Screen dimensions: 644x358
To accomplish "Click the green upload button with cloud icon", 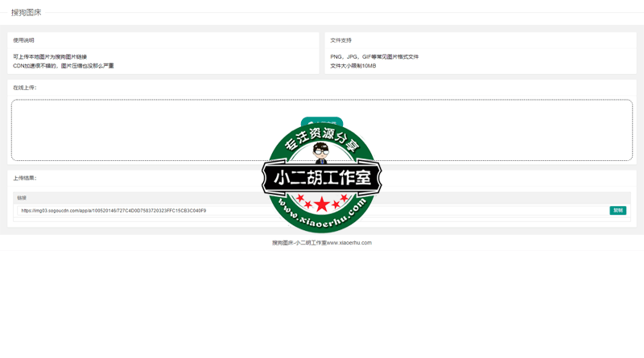I will 321,121.
